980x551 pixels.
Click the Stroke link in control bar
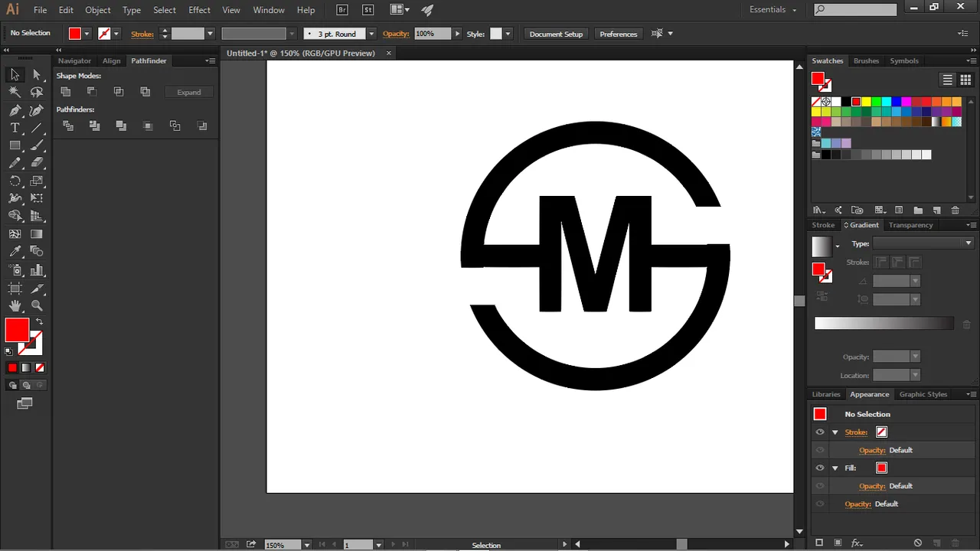coord(142,34)
